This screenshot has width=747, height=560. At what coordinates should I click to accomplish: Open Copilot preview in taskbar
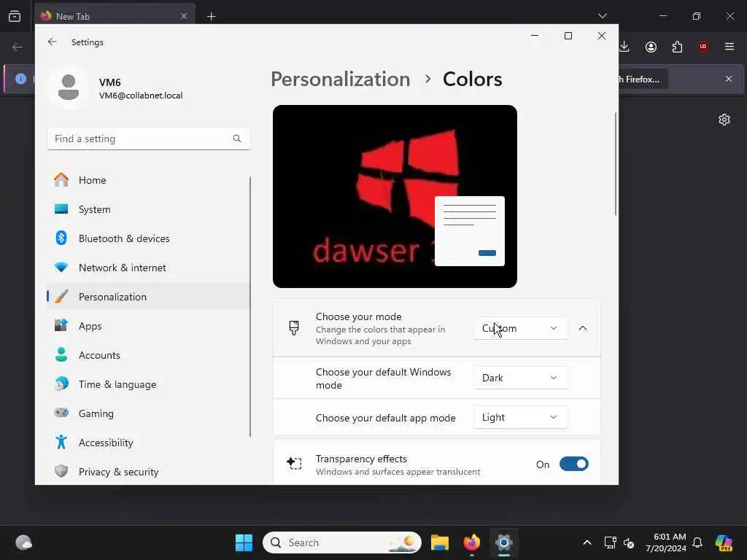(724, 542)
